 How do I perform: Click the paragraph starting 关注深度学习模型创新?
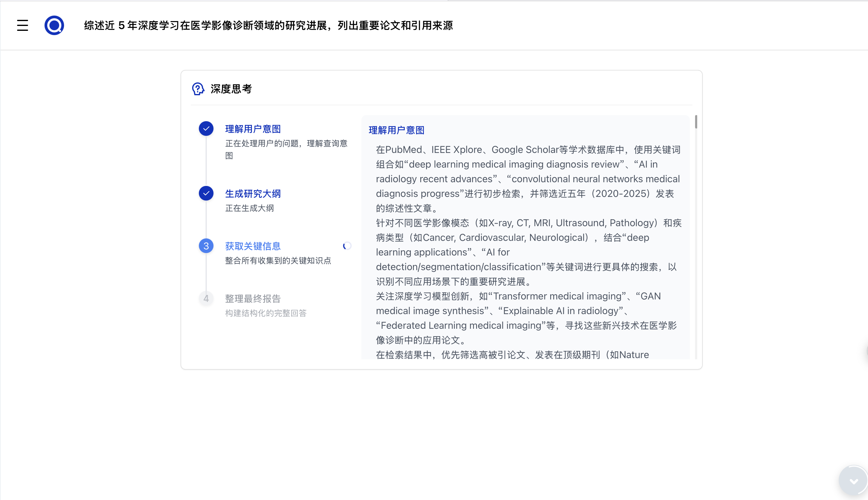(526, 318)
